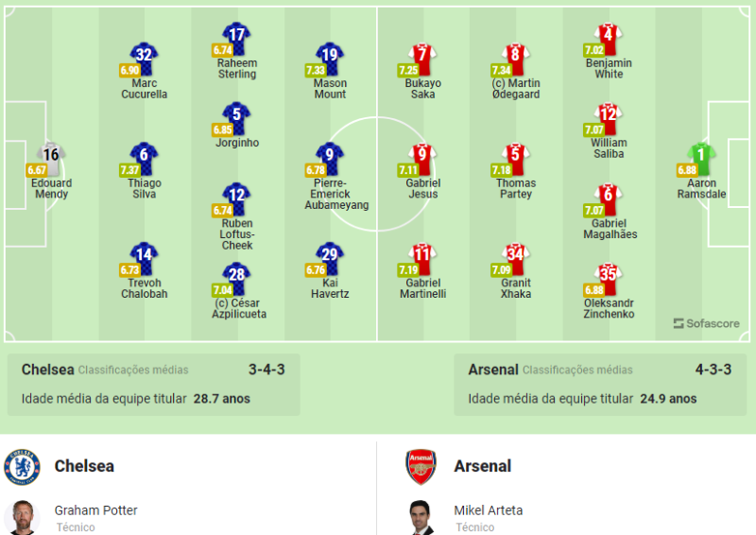The width and height of the screenshot is (756, 535).
Task: Click Mason Mount's 7.33 rating badge
Action: click(x=315, y=70)
